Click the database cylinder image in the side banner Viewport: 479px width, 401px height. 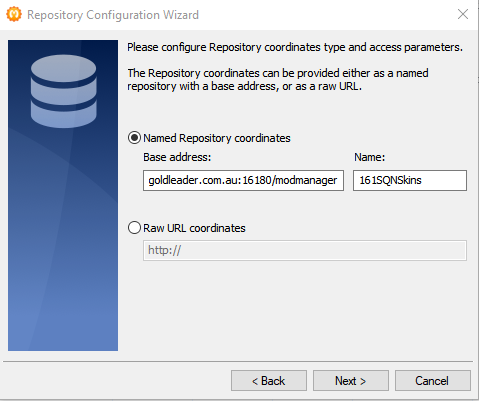[x=63, y=91]
